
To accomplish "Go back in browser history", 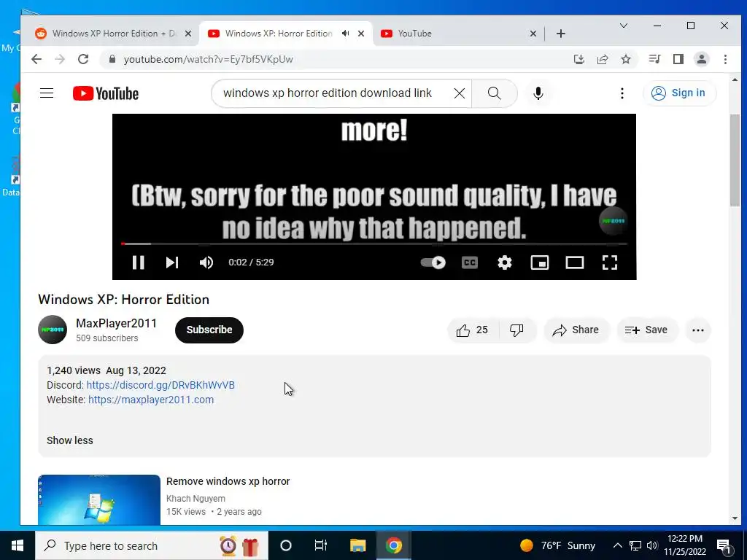I will pyautogui.click(x=36, y=59).
